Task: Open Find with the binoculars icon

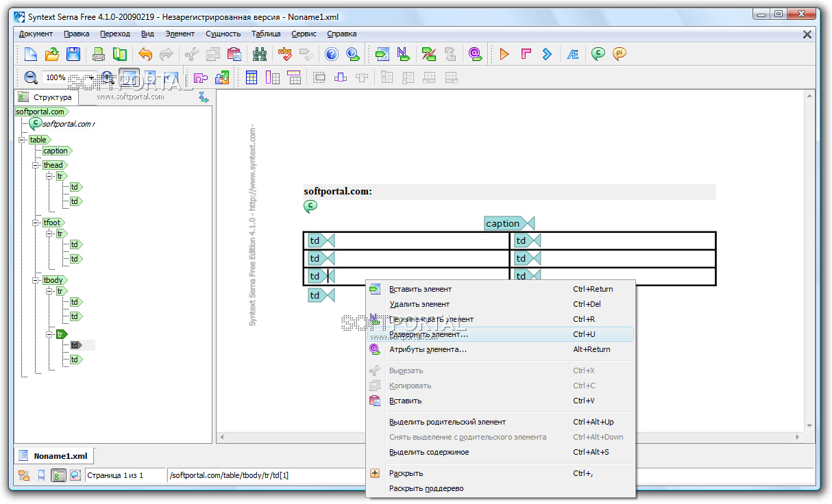Action: pos(259,54)
